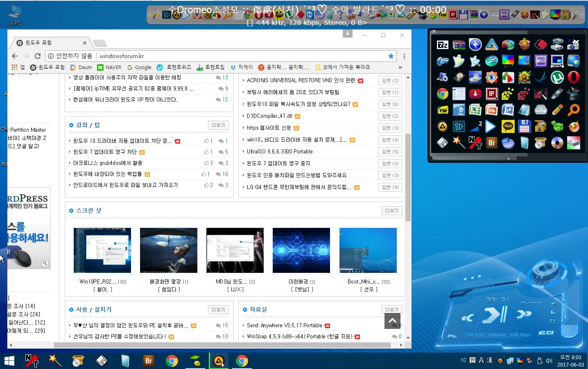
Task: Open the Chrome three-dot menu
Action: coord(404,56)
